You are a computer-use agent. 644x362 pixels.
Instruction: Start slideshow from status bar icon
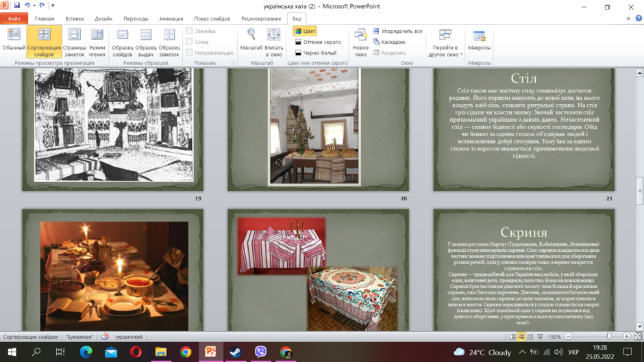pos(540,337)
